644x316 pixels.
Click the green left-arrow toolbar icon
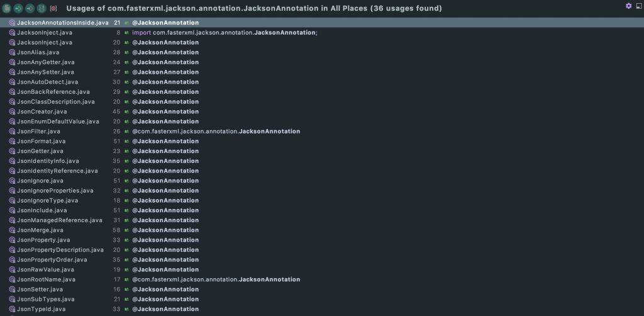[18, 8]
